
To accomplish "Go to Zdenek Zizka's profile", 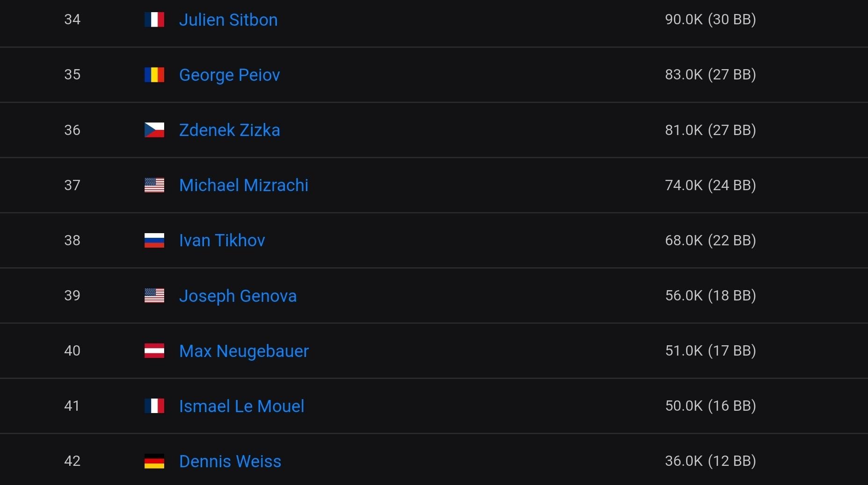I will (229, 130).
